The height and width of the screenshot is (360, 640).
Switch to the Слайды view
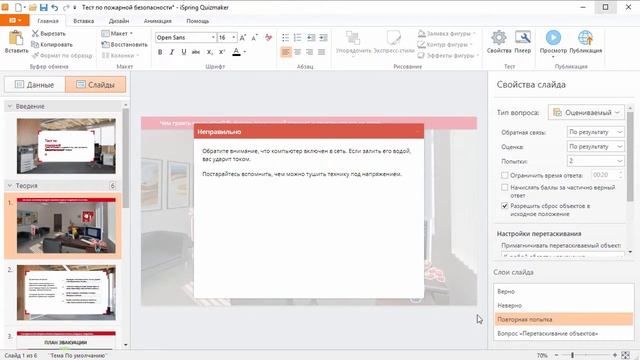pyautogui.click(x=96, y=84)
